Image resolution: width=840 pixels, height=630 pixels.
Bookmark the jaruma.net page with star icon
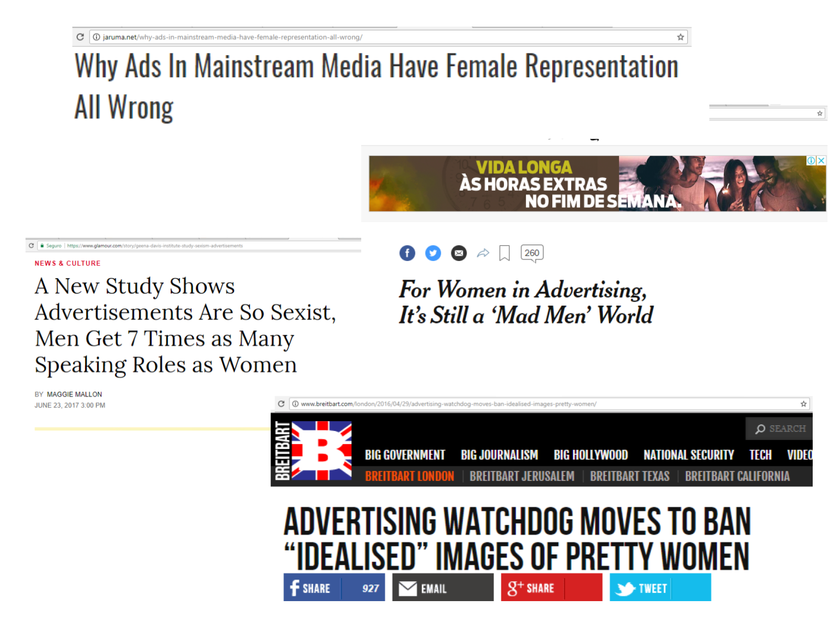pos(680,37)
